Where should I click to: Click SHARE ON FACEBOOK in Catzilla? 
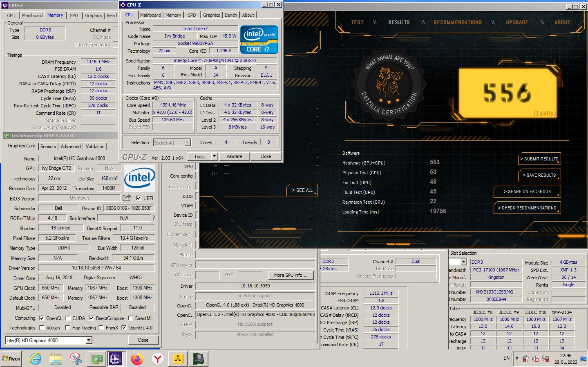click(x=527, y=191)
